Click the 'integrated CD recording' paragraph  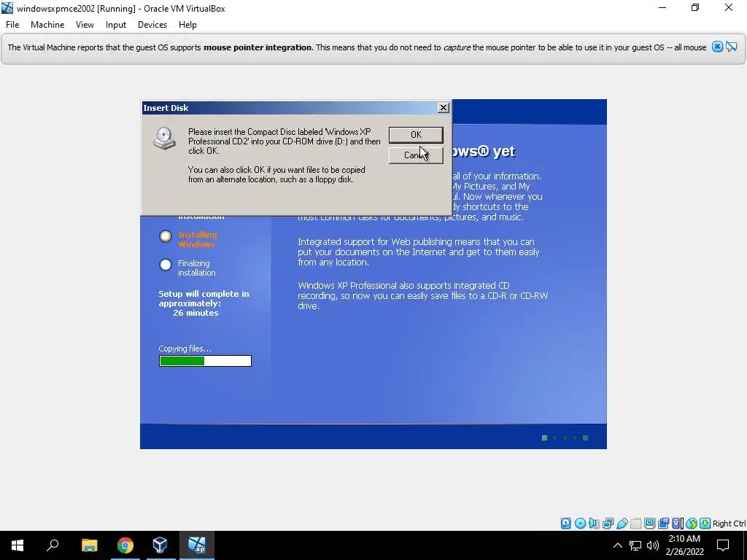[x=422, y=296]
